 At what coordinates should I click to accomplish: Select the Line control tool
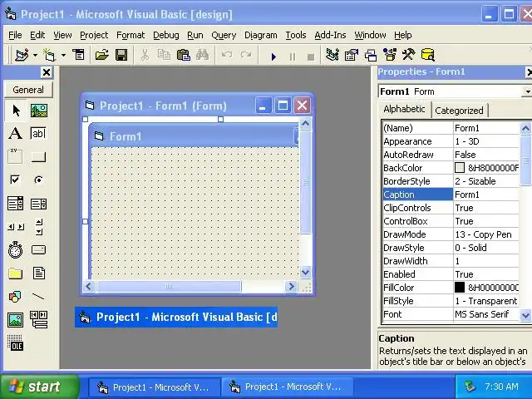[x=39, y=297]
